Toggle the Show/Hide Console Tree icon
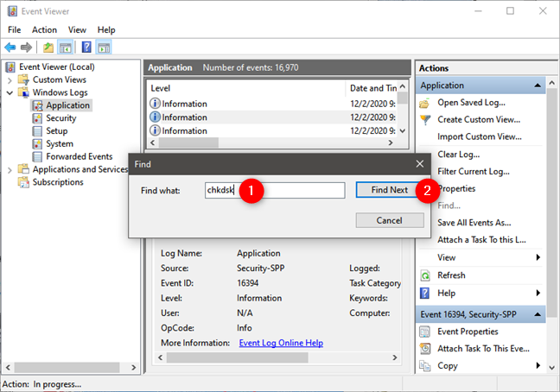Screen dimensions: 560x392 click(66, 47)
